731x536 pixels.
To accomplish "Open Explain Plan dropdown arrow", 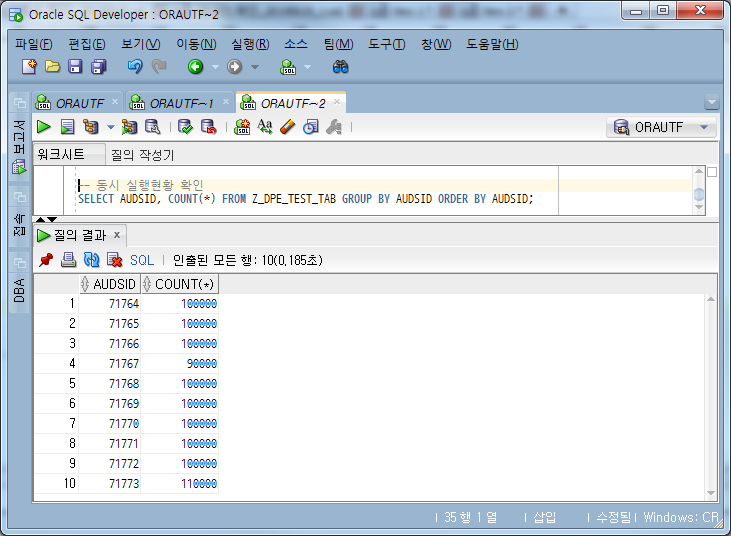I will [x=110, y=127].
